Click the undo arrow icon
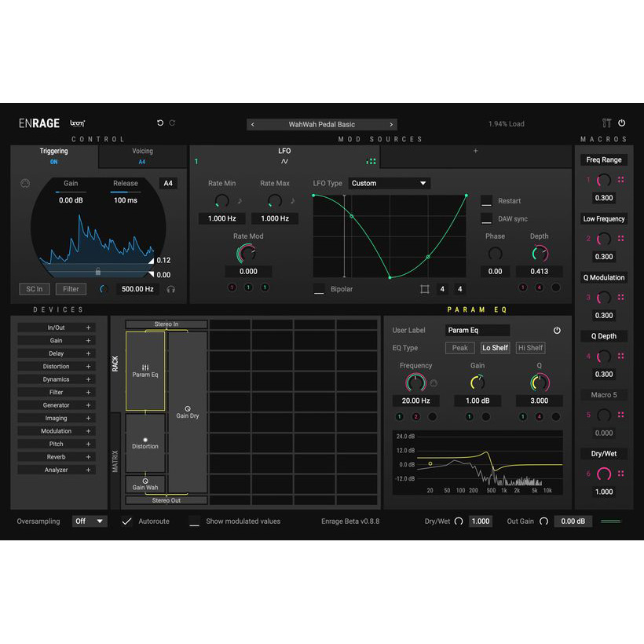 pyautogui.click(x=160, y=123)
